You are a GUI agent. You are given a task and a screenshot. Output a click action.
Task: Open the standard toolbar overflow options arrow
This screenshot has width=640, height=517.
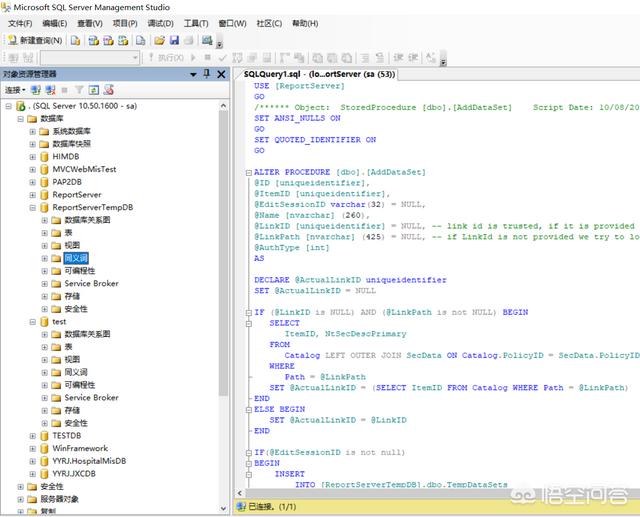(219, 44)
